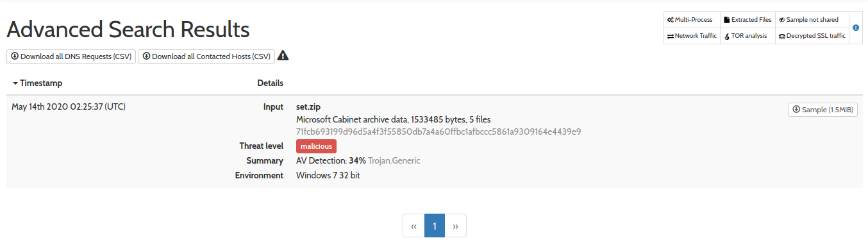This screenshot has height=247, width=868.
Task: Click the red malicious threat label
Action: 316,146
